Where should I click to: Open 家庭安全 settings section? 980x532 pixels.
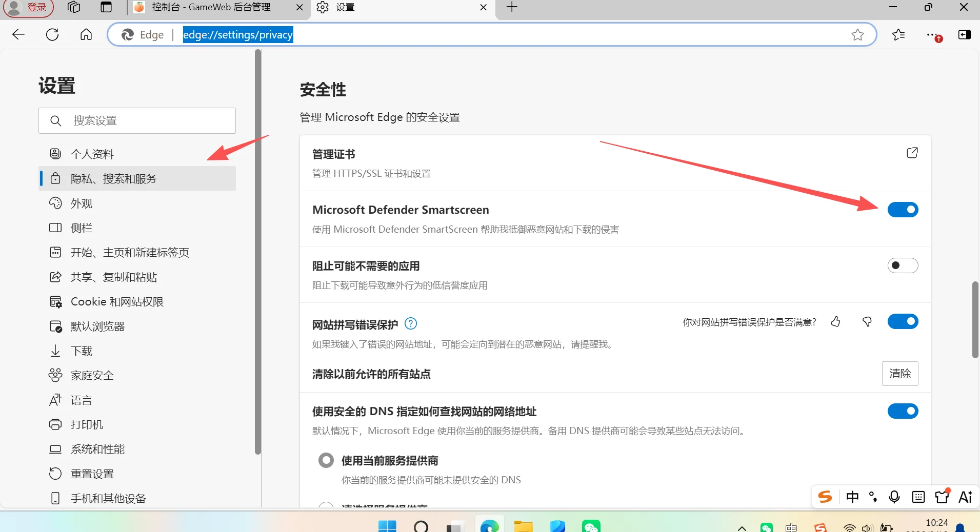click(x=137, y=375)
